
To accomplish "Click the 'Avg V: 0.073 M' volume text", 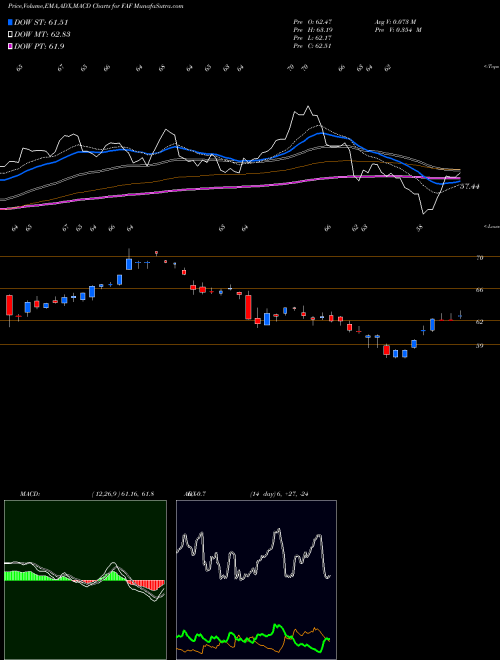I will (x=395, y=21).
